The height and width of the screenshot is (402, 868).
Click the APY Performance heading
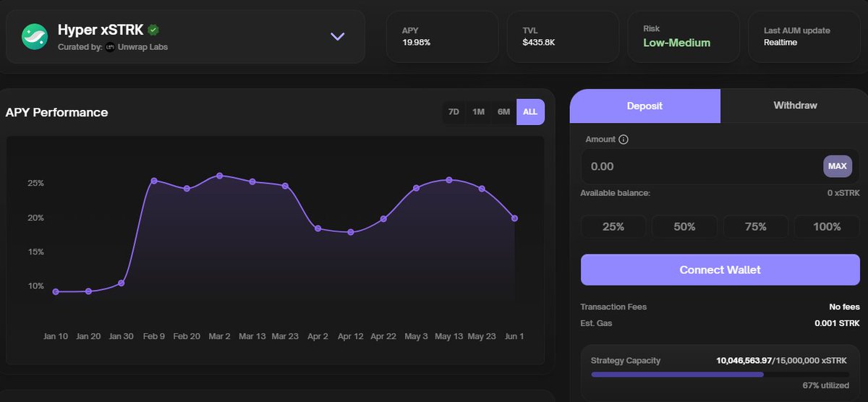click(x=56, y=113)
